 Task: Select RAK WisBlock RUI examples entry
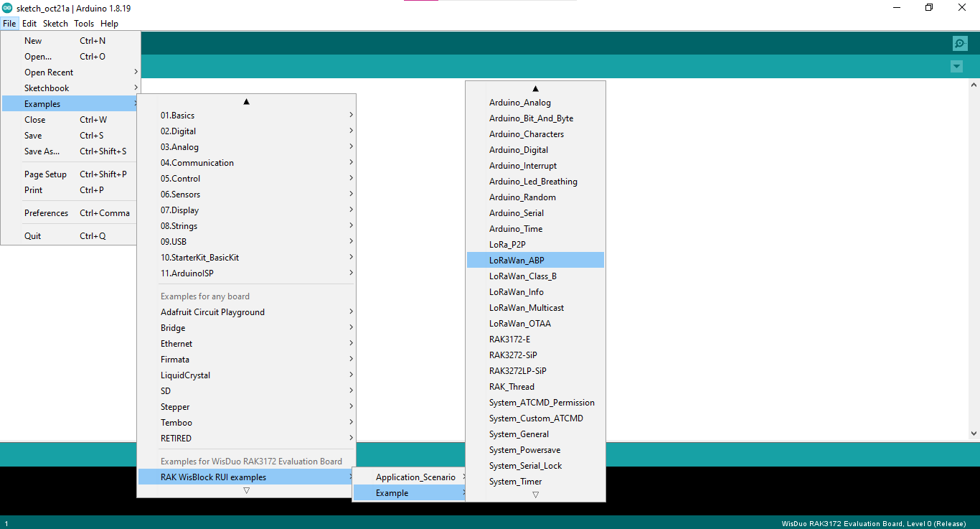(247, 477)
